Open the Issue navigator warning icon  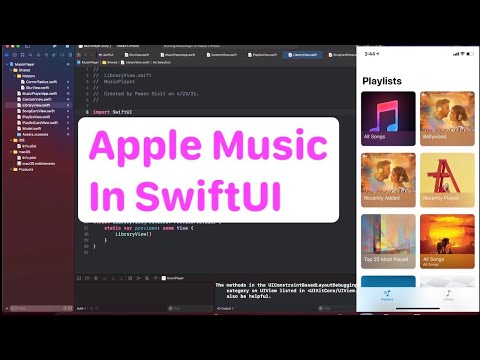tap(39, 55)
